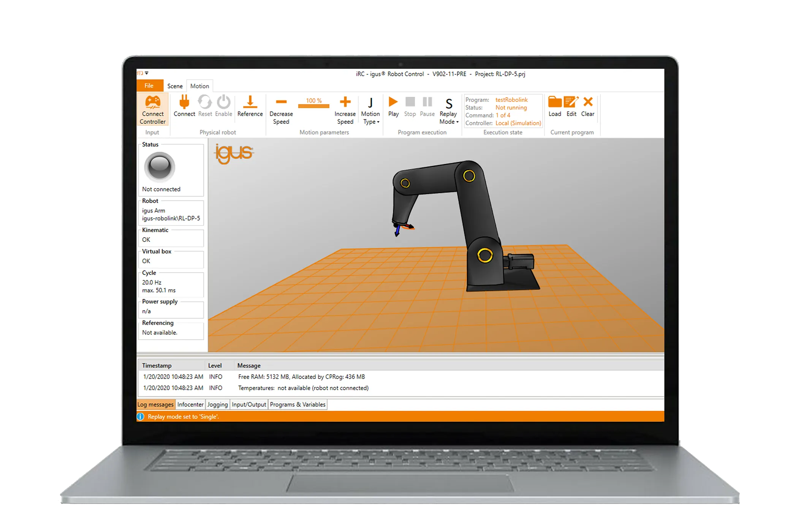The height and width of the screenshot is (507, 812).
Task: Pause program execution
Action: (x=427, y=102)
